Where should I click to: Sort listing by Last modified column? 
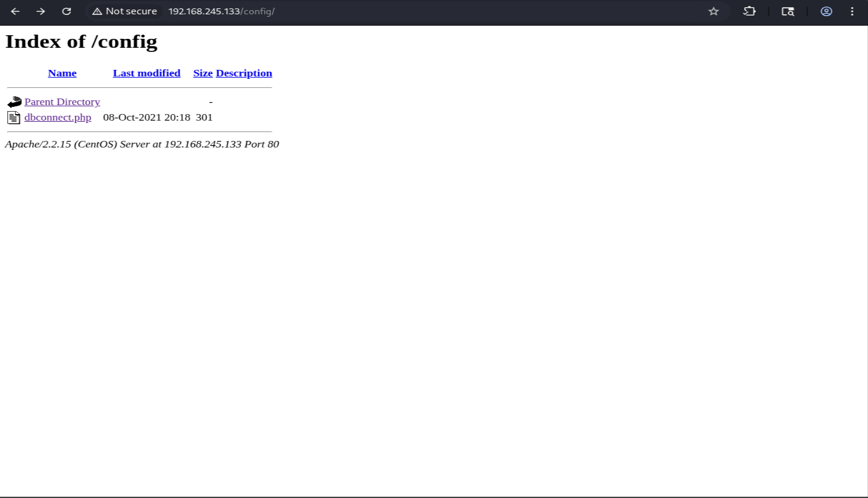tap(146, 73)
